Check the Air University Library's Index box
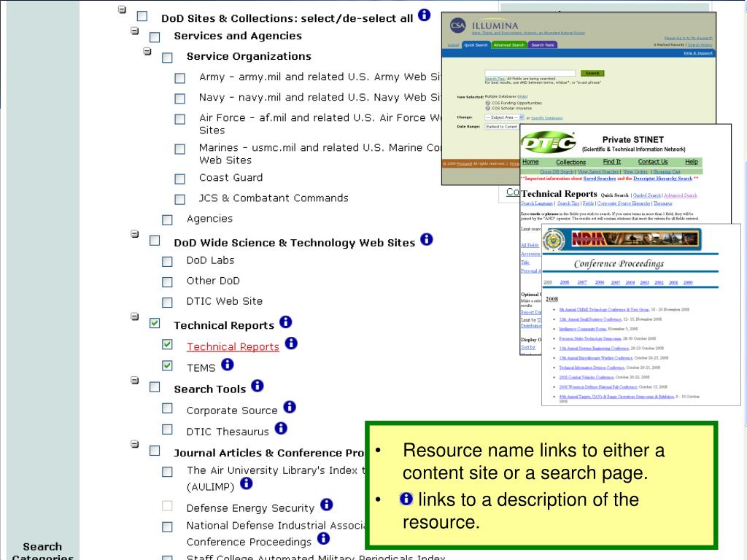This screenshot has width=747, height=560. click(x=167, y=472)
